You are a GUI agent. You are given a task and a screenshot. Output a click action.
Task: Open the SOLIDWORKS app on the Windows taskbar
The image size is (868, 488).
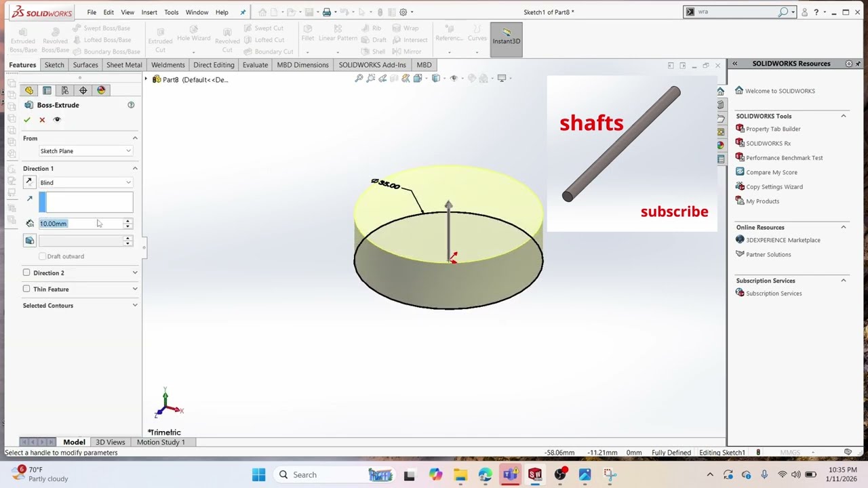[x=535, y=475]
